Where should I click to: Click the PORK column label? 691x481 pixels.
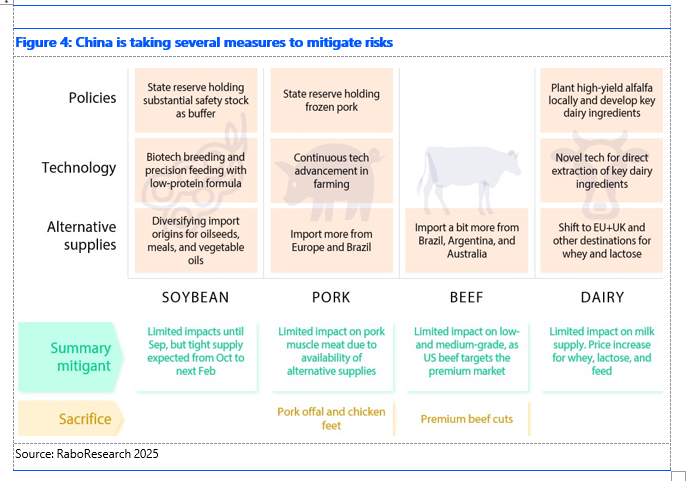click(331, 298)
